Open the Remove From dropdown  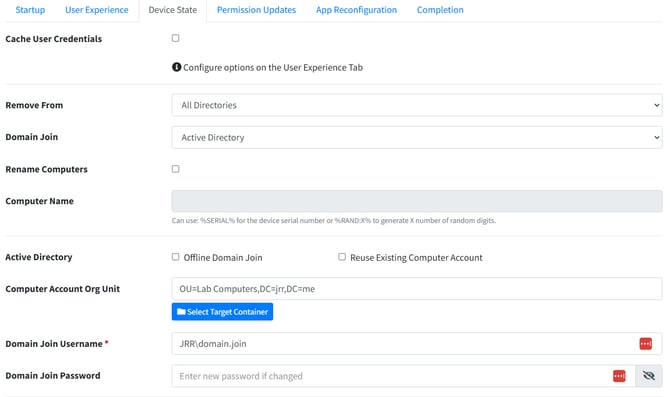(x=417, y=105)
